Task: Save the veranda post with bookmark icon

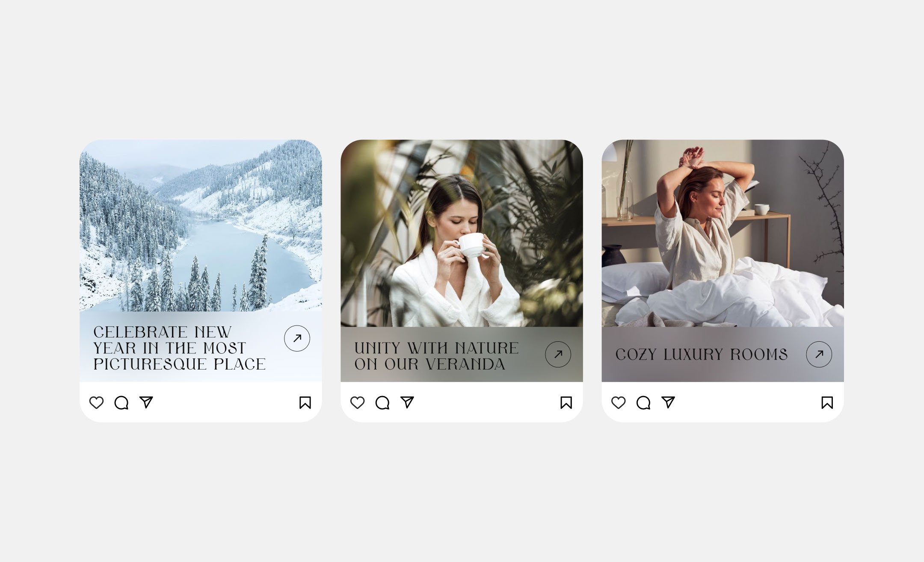Action: [566, 402]
